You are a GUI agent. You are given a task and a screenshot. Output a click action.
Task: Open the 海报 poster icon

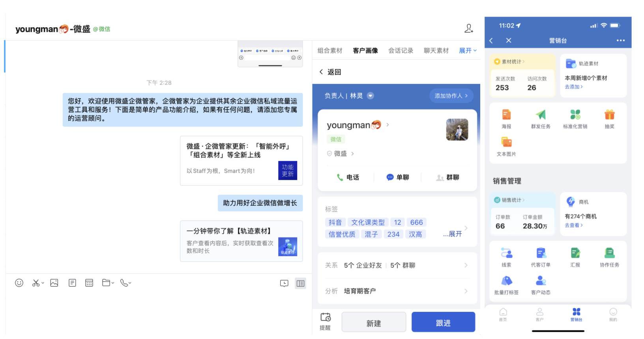(x=506, y=115)
